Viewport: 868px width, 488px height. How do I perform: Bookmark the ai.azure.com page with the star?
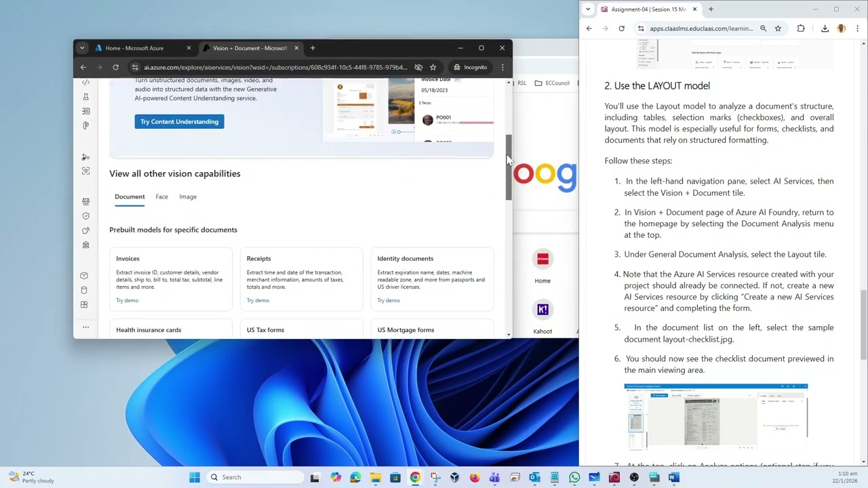click(433, 67)
